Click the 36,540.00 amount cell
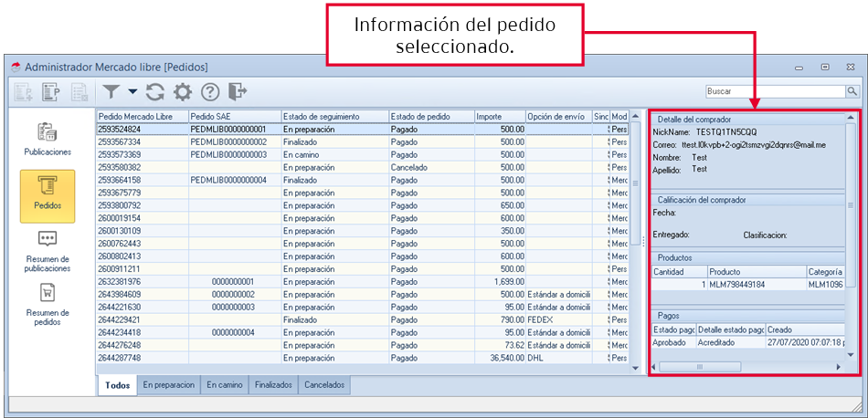Viewport: 868px width, 418px height. click(500, 358)
